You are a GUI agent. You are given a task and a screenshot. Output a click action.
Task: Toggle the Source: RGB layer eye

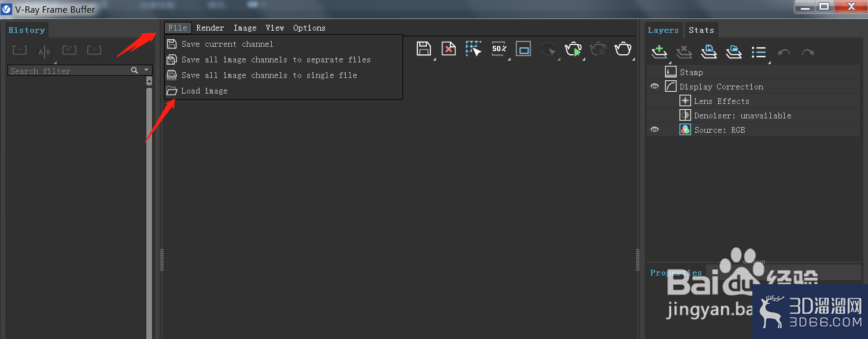pyautogui.click(x=655, y=130)
